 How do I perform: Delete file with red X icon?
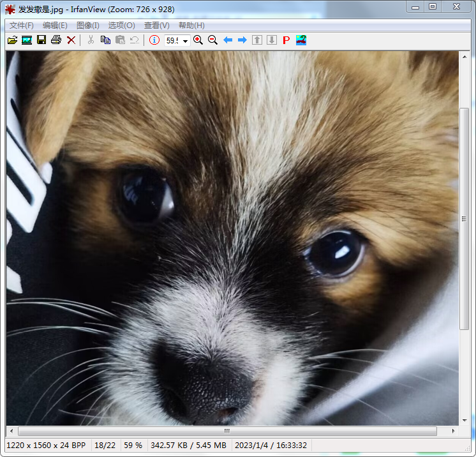coord(71,40)
